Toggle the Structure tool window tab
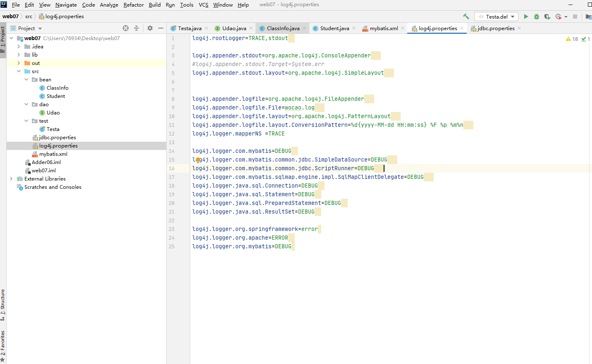 3,305
